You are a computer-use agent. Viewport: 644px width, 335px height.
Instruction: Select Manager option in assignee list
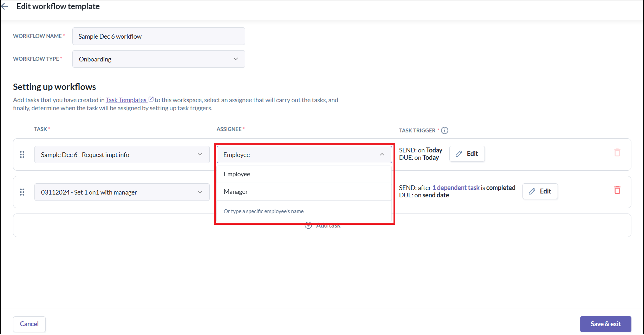click(x=304, y=192)
